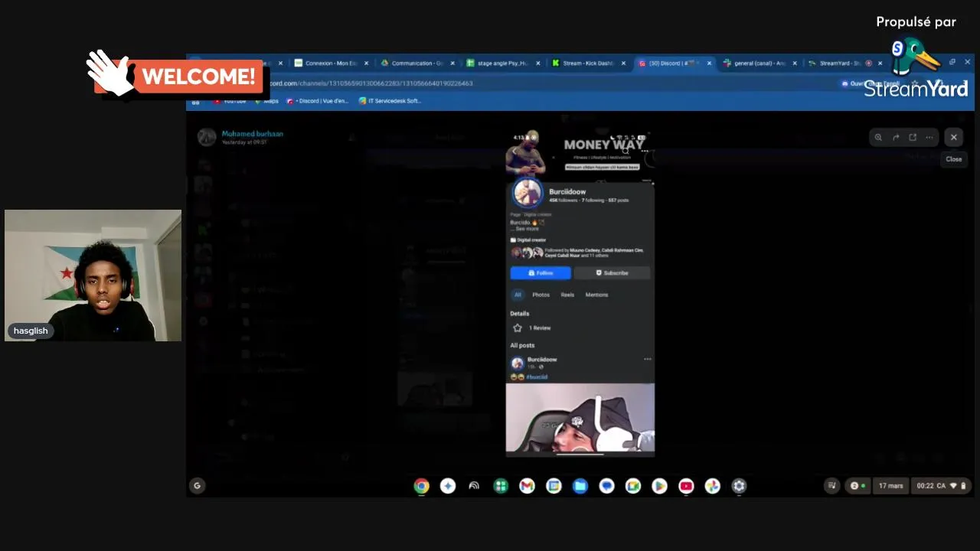Click the Subscribe button

[612, 273]
